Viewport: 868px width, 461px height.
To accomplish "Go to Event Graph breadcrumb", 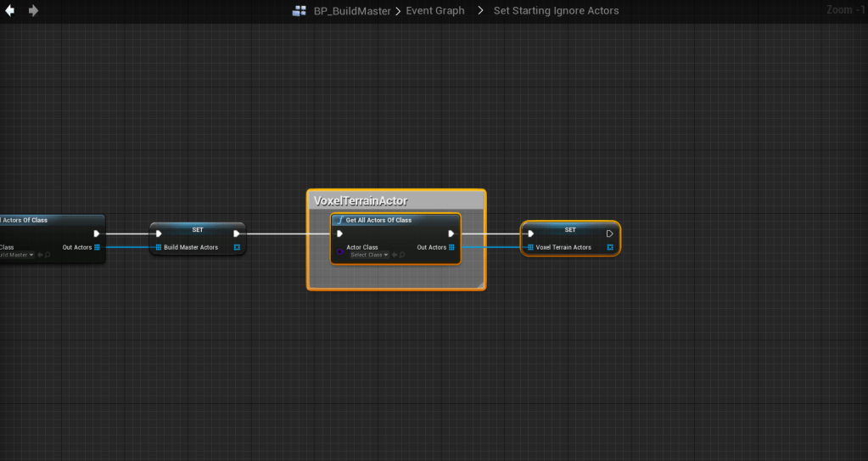I will (434, 11).
